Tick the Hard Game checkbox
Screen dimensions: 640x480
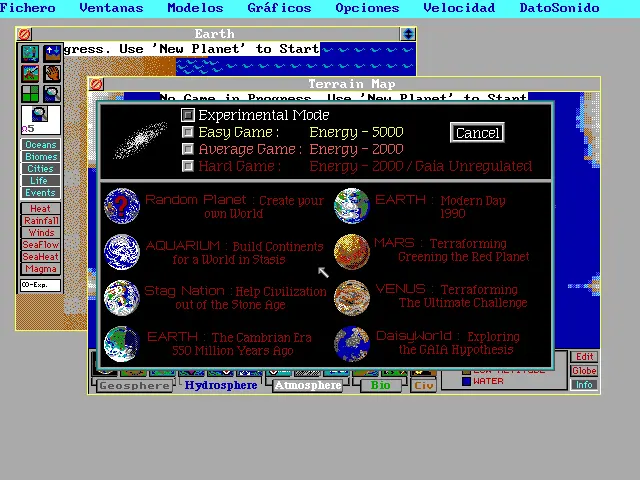(x=188, y=166)
